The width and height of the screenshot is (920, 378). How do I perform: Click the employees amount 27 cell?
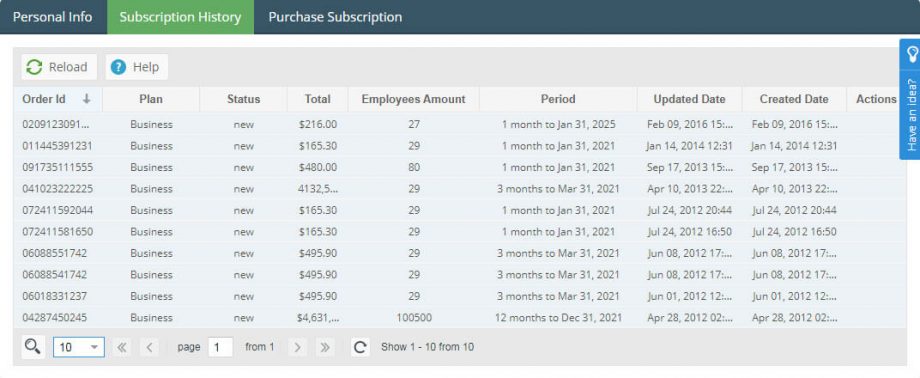(414, 124)
